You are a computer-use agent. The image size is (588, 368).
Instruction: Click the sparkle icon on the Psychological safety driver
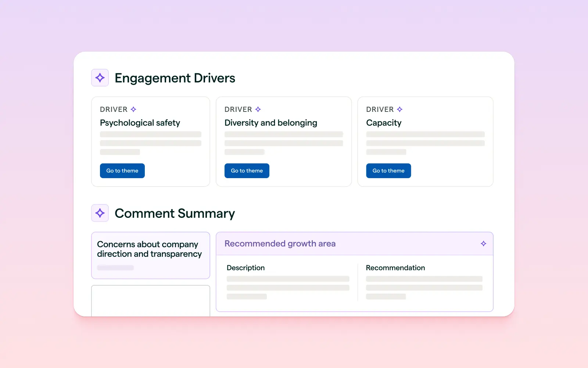click(133, 109)
